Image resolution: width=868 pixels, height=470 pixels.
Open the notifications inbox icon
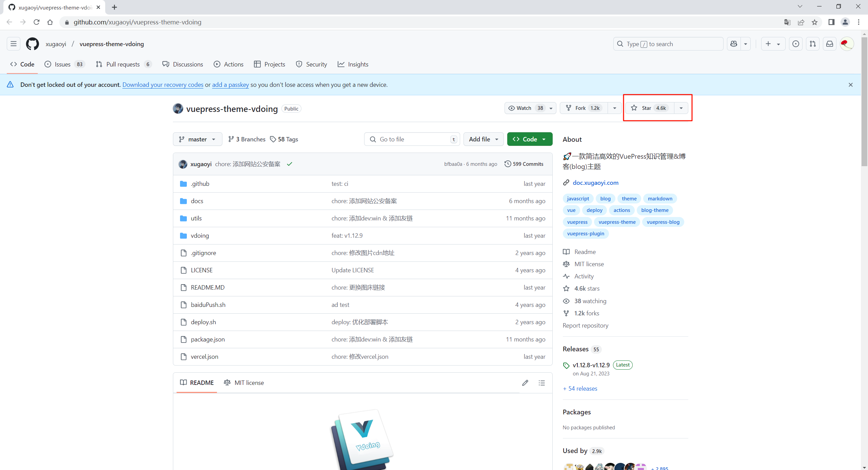830,44
